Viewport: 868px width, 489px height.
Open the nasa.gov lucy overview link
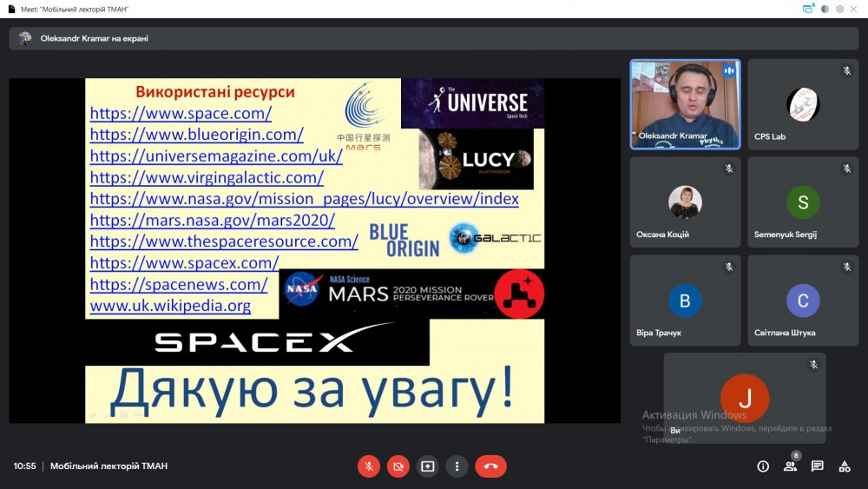(x=304, y=199)
